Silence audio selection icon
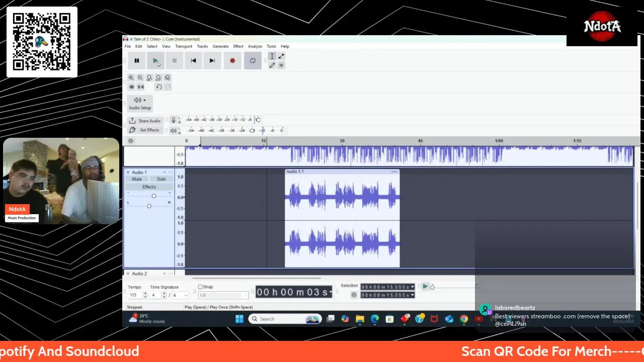644x362 pixels. tap(140, 87)
